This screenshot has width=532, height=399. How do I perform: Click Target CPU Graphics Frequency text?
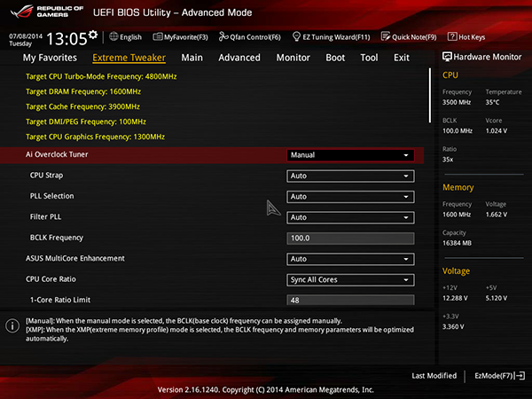coord(96,137)
